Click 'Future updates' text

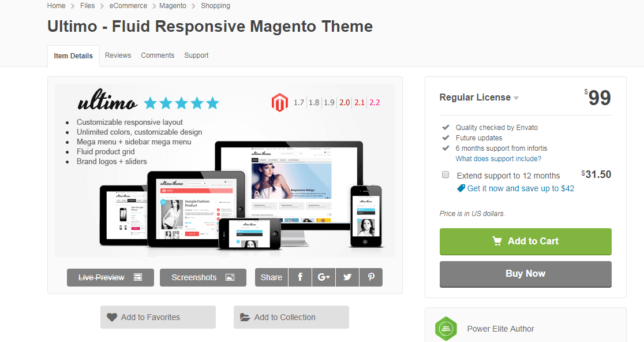point(479,137)
